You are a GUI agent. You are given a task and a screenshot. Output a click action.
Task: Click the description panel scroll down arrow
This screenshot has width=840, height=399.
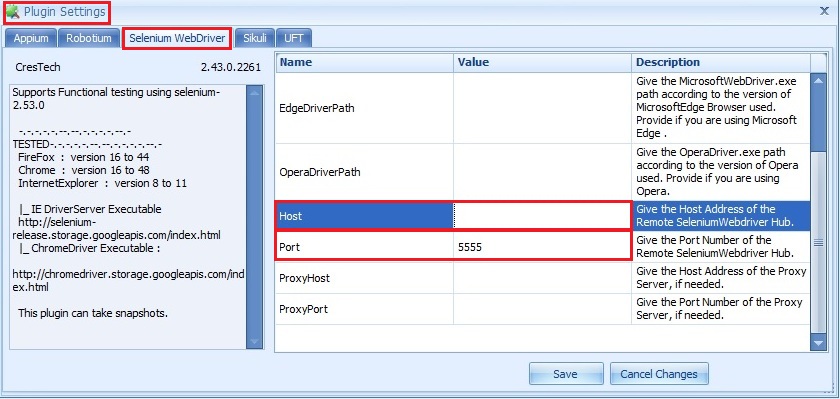pos(254,341)
